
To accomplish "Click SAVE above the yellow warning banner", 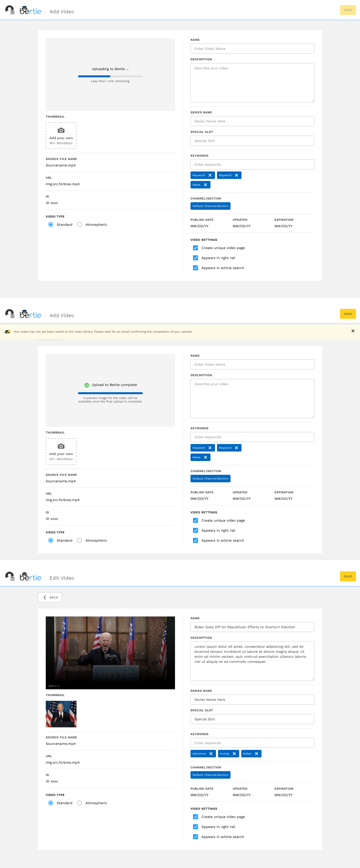I will click(x=348, y=314).
